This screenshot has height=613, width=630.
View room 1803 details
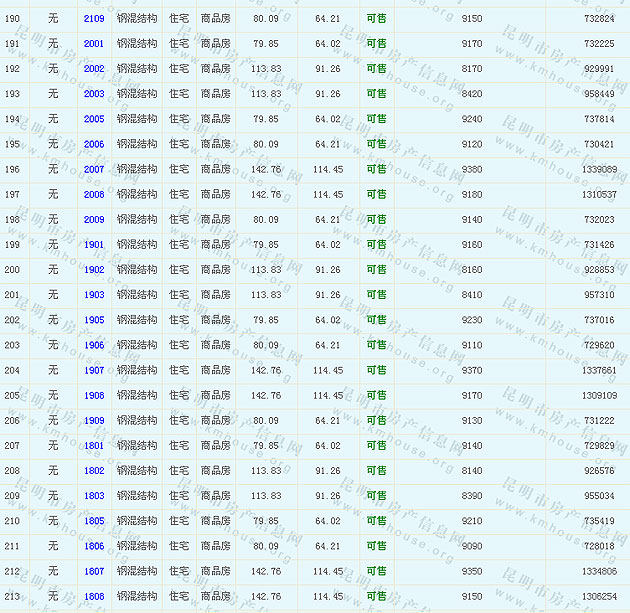[93, 496]
